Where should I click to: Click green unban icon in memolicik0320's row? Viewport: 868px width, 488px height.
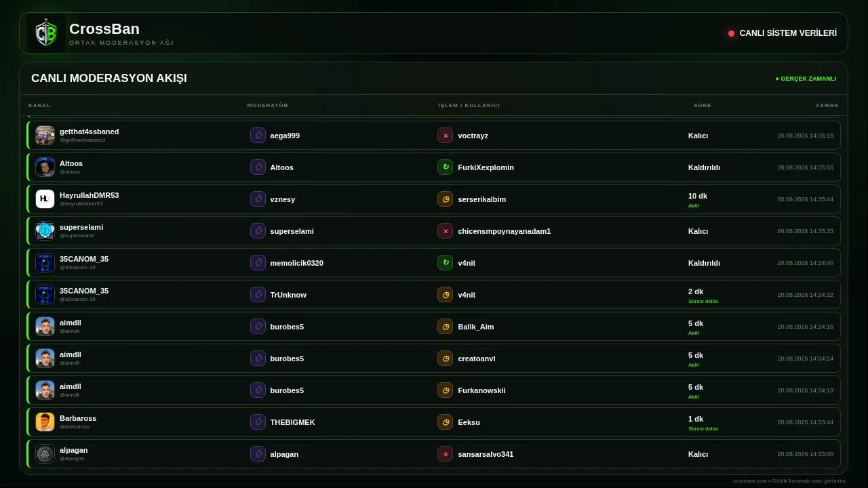click(445, 263)
